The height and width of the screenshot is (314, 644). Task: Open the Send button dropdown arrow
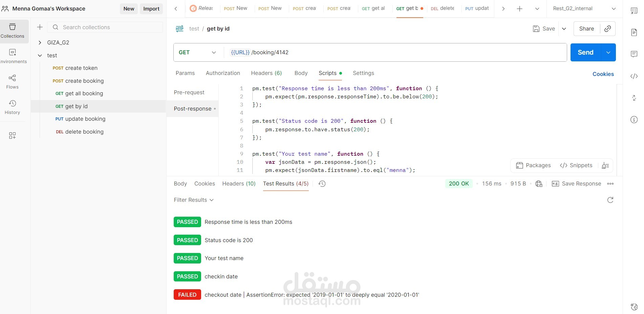tap(608, 52)
